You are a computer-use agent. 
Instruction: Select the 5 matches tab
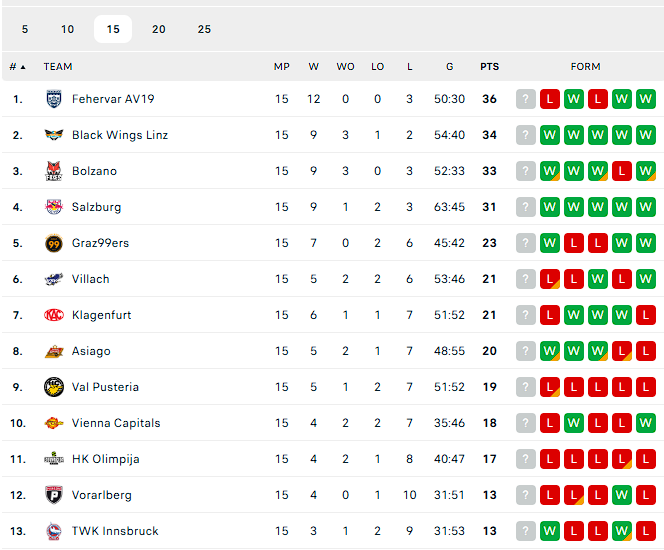(x=25, y=29)
